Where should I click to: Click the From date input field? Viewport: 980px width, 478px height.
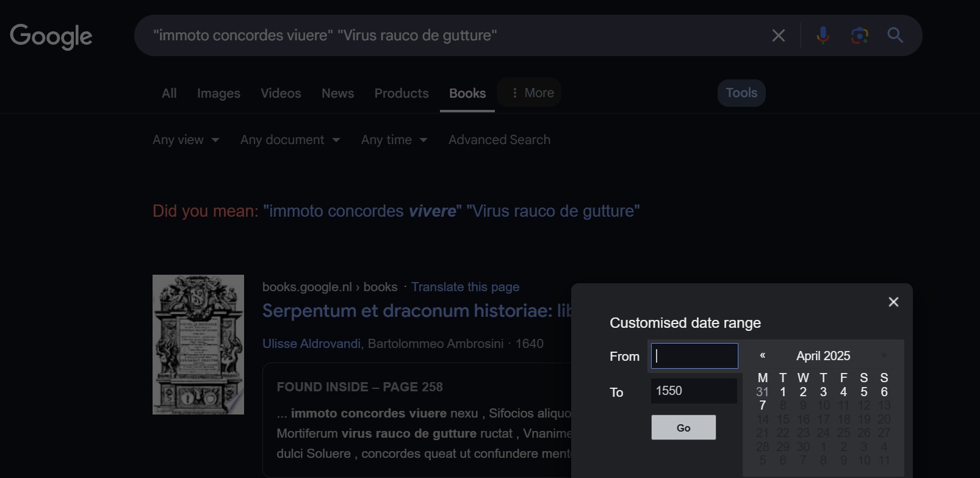pos(694,356)
